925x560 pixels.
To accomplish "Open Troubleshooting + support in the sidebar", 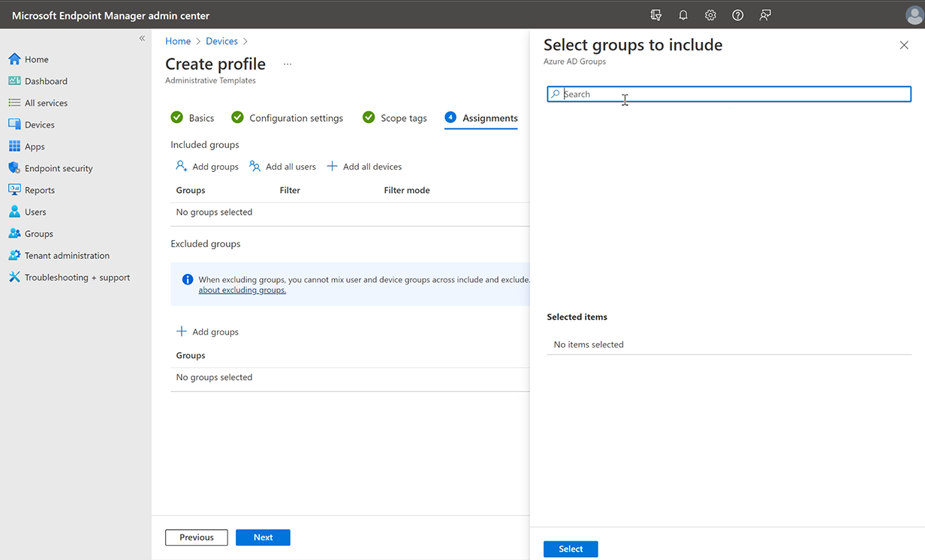I will point(69,277).
